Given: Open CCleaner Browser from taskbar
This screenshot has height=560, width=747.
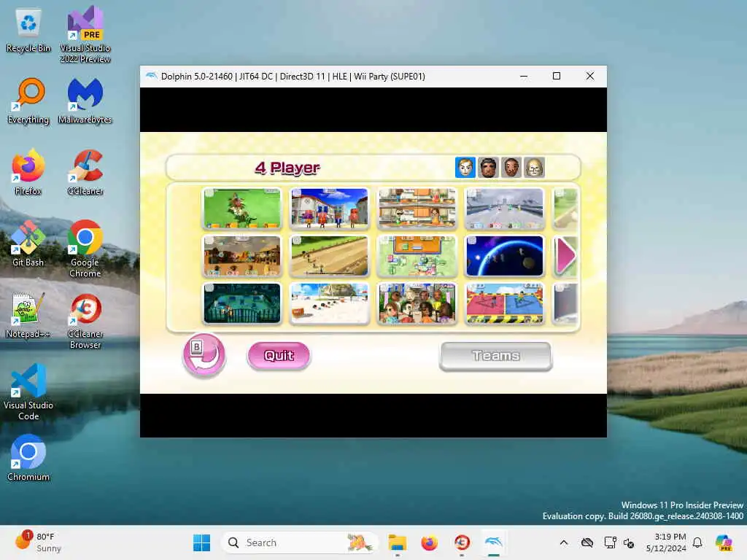Looking at the screenshot, I should (x=462, y=542).
